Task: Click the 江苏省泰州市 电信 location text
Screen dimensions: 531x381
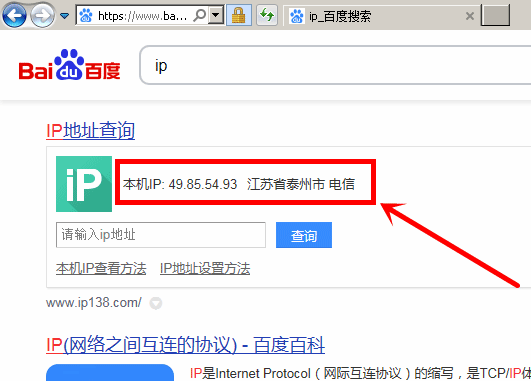Action: [x=301, y=184]
